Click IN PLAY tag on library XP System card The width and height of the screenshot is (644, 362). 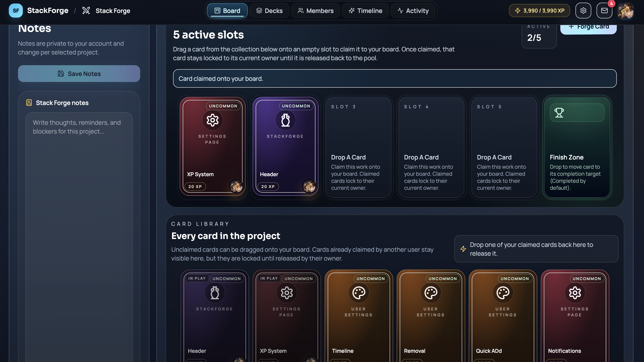(x=269, y=278)
